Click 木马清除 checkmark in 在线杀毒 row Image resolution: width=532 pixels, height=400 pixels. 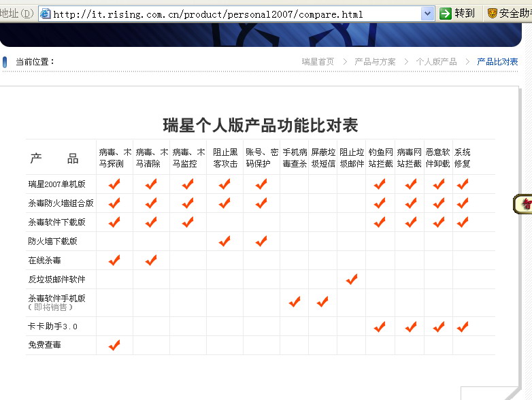click(151, 261)
